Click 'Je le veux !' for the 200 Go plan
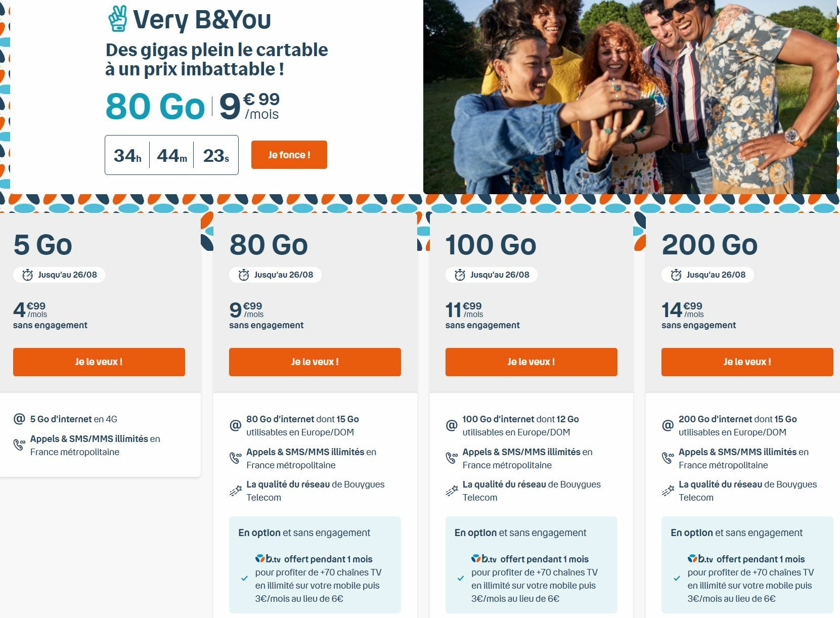The image size is (840, 618). (747, 362)
